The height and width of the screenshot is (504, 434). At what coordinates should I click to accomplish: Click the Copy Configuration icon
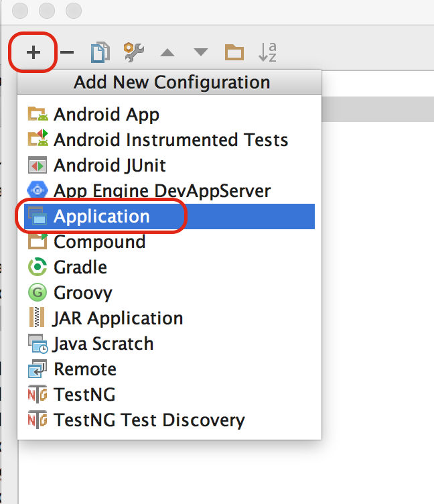pyautogui.click(x=100, y=52)
